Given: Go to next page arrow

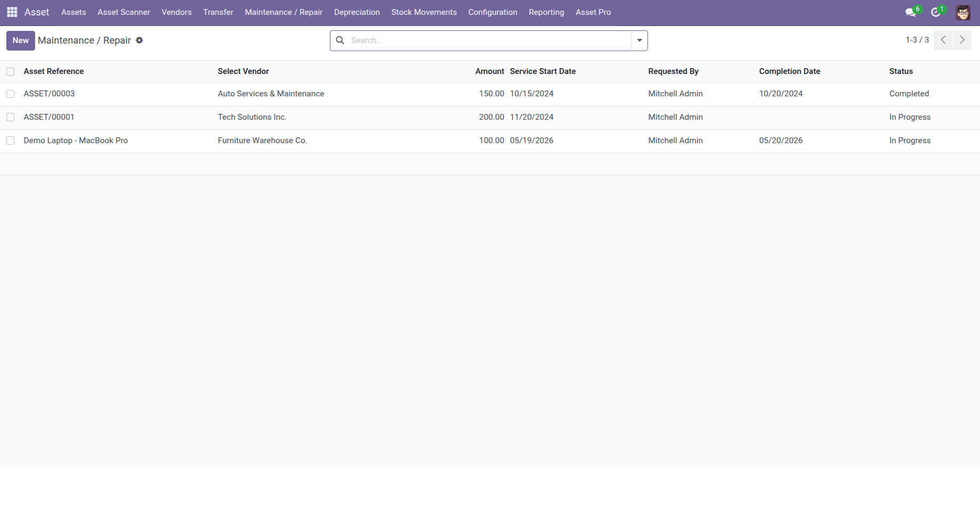Looking at the screenshot, I should (x=962, y=40).
